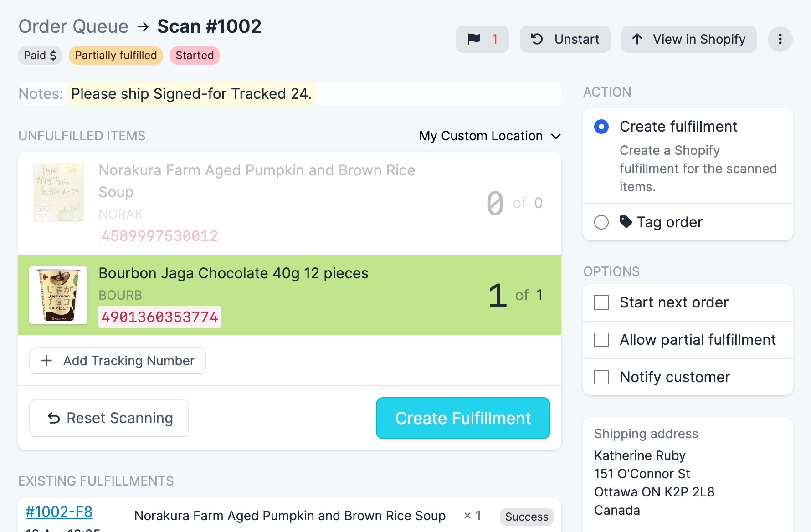Image resolution: width=811 pixels, height=532 pixels.
Task: Enable the Start next order checkbox
Action: pyautogui.click(x=601, y=302)
